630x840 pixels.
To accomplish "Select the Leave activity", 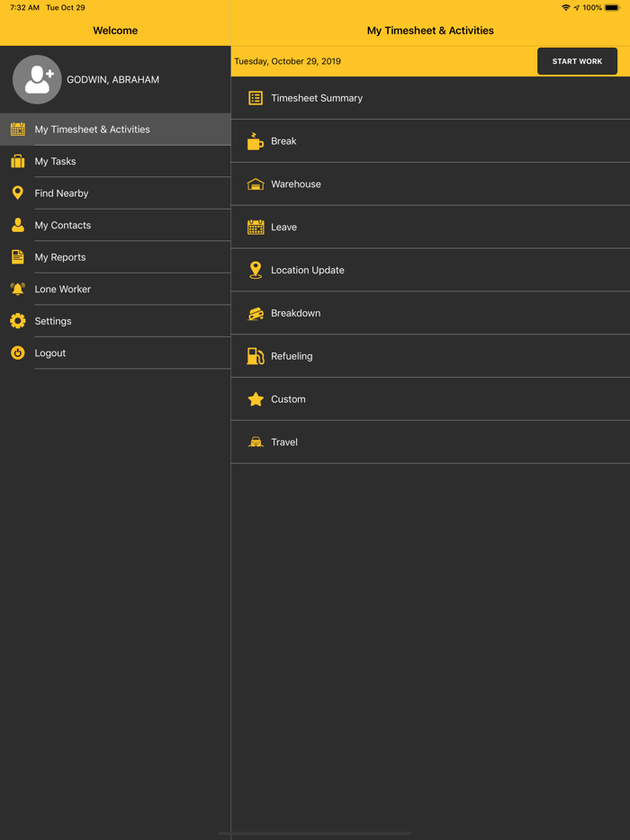I will click(x=430, y=228).
